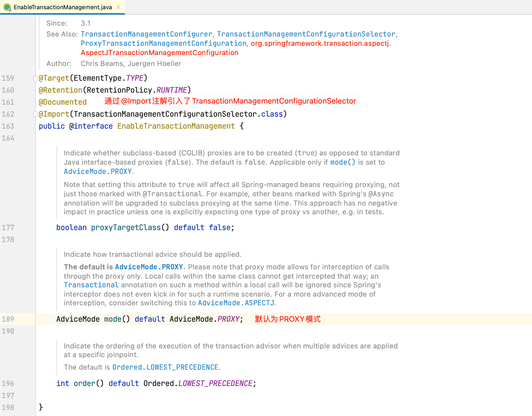Click the red AspectJTransactionManagementConfiguration reference
The image size is (532, 416).
pos(159,53)
